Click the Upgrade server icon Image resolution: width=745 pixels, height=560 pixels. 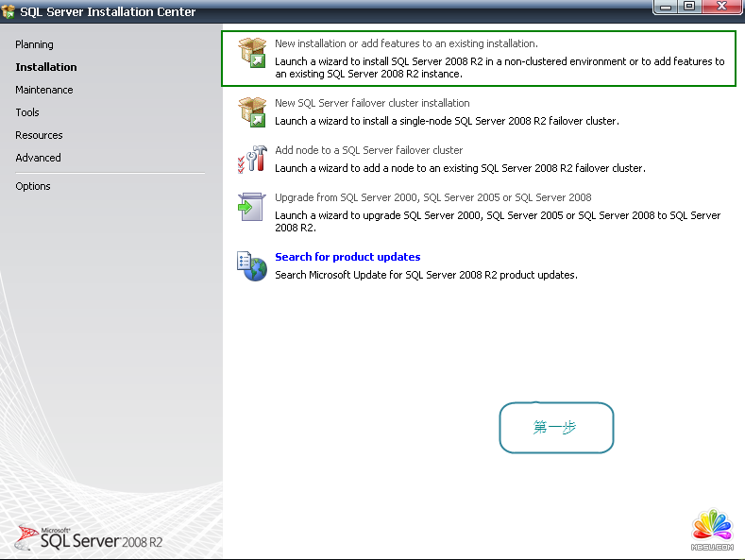click(x=252, y=206)
